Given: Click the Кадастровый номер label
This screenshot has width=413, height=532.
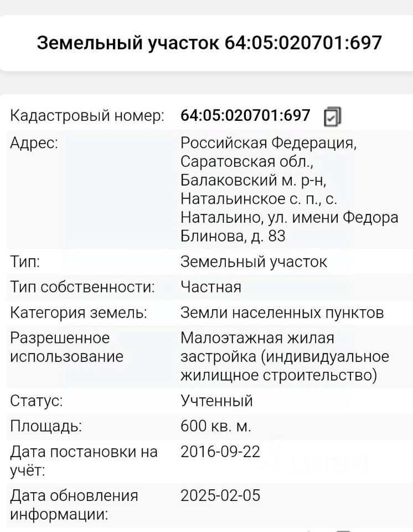Looking at the screenshot, I should coord(87,116).
